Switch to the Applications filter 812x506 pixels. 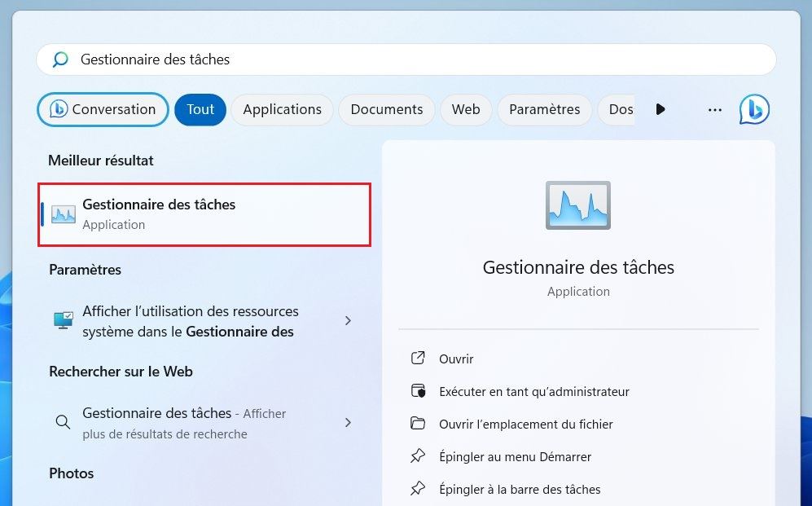pos(282,109)
